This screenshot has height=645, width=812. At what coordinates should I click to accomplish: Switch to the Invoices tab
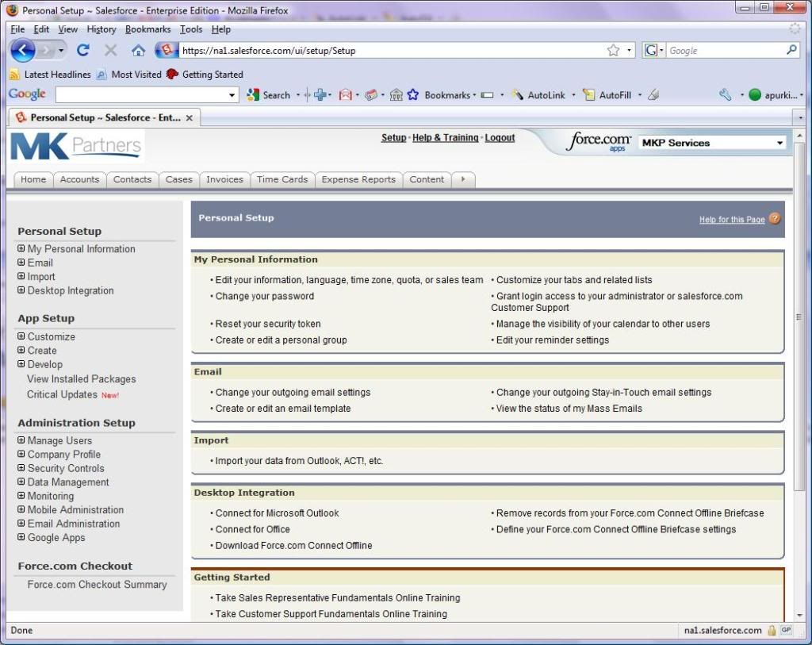224,179
